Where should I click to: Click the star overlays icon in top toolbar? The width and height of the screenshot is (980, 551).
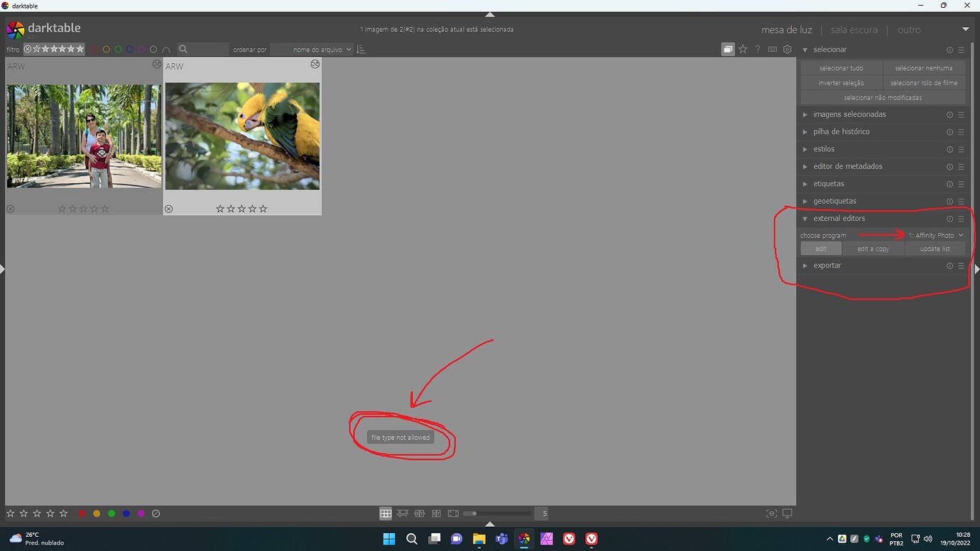743,49
